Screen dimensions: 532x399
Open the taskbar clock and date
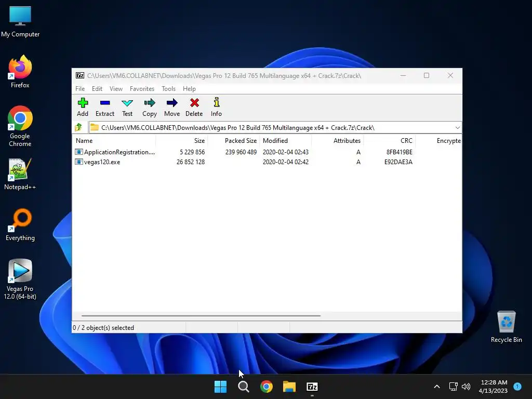tap(493, 387)
